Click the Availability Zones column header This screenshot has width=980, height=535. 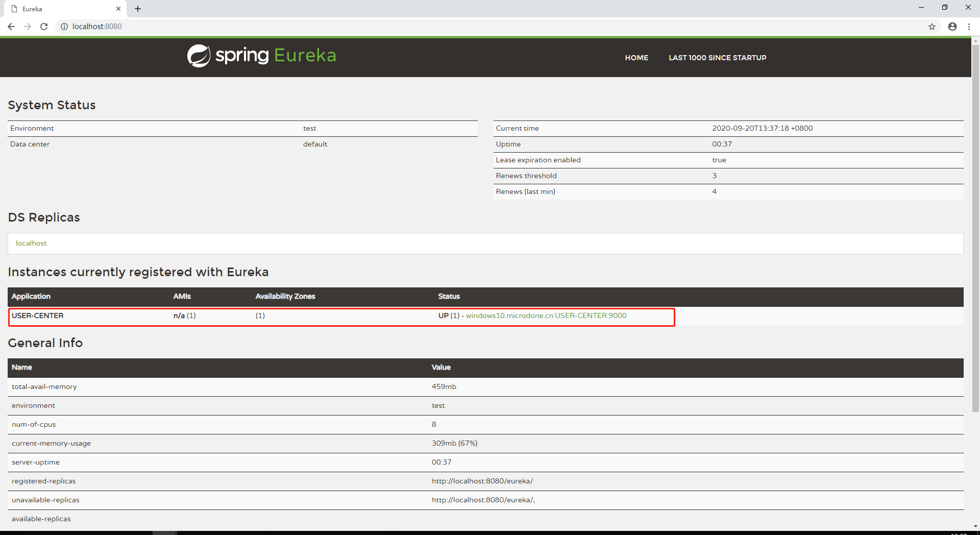point(285,296)
